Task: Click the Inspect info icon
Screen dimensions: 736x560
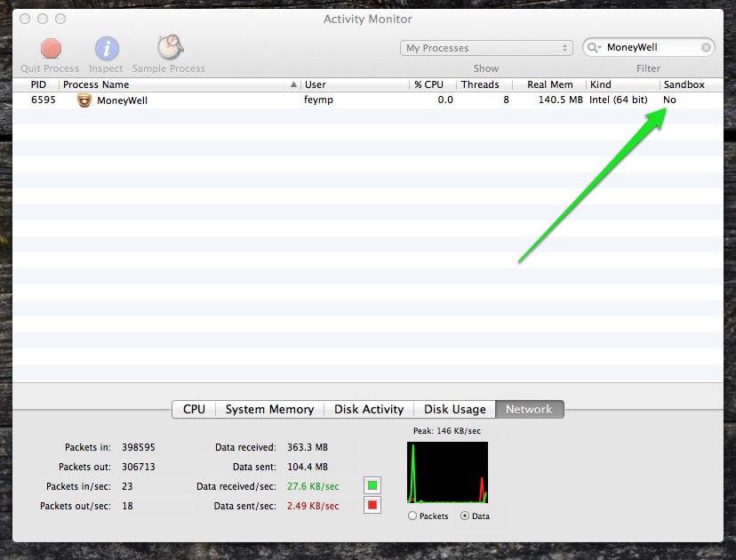Action: pyautogui.click(x=107, y=48)
